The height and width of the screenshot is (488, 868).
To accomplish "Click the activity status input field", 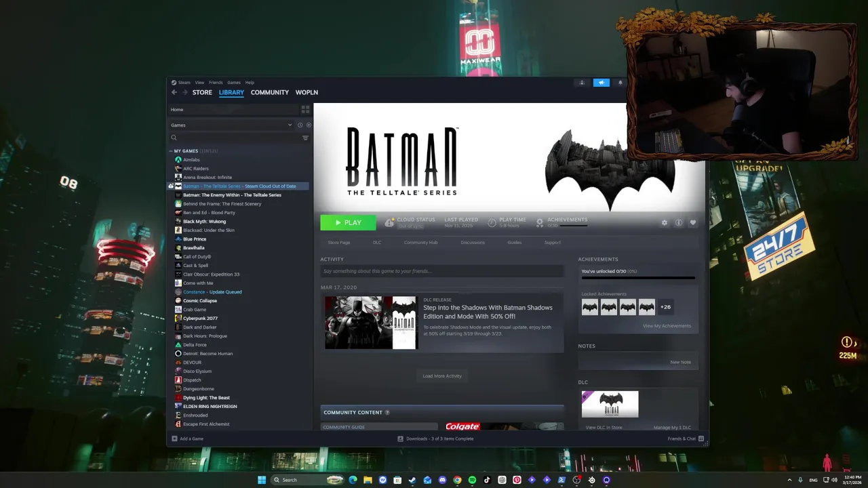I will (442, 271).
